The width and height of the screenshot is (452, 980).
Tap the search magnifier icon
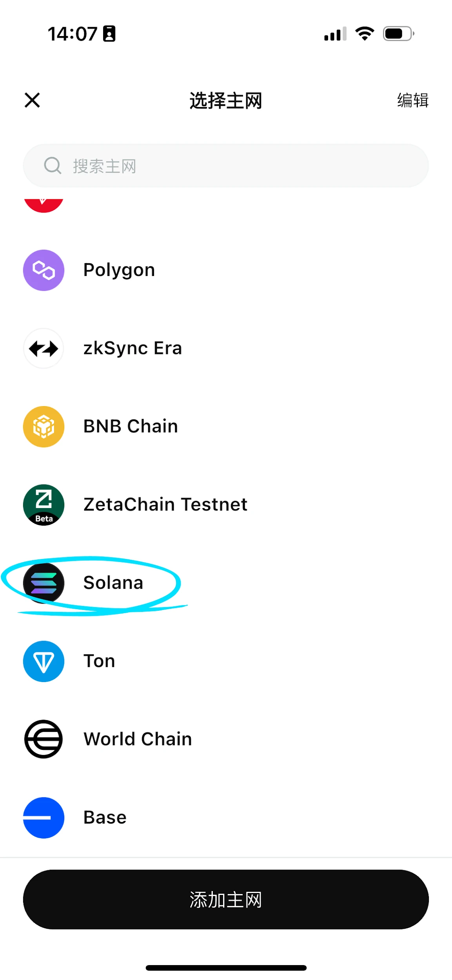coord(53,165)
